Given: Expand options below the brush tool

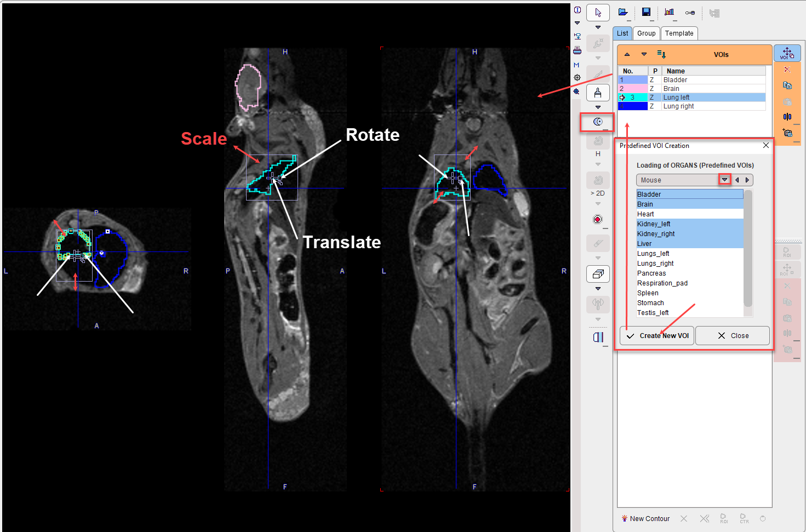Looking at the screenshot, I should [x=598, y=107].
